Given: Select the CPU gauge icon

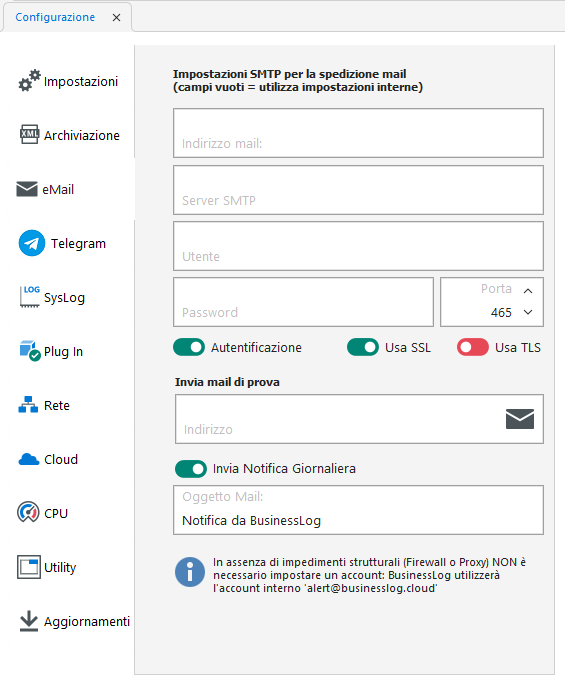Looking at the screenshot, I should [x=28, y=512].
